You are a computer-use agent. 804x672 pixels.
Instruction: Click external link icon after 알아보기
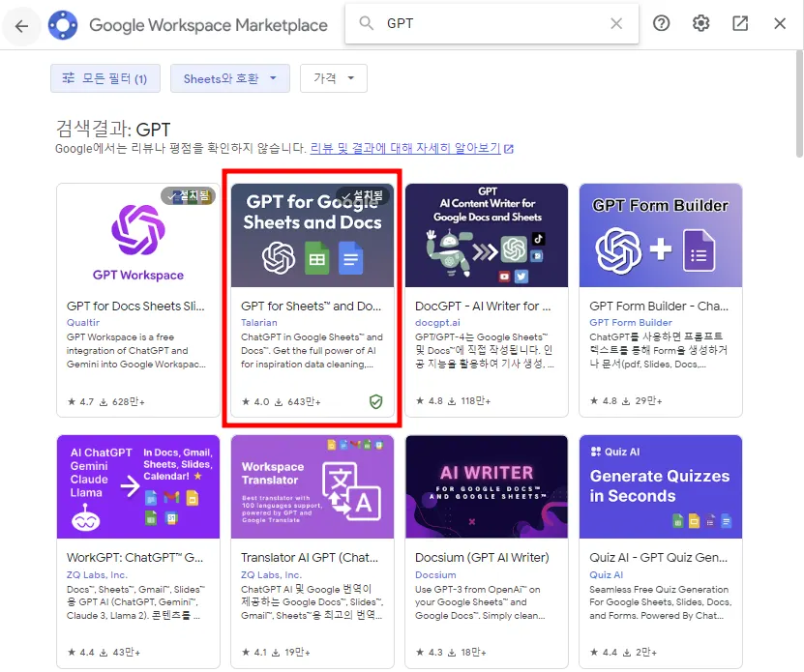pyautogui.click(x=509, y=149)
